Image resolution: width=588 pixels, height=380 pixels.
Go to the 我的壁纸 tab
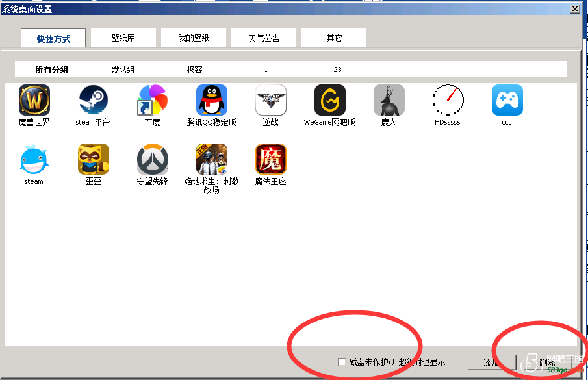tap(194, 38)
